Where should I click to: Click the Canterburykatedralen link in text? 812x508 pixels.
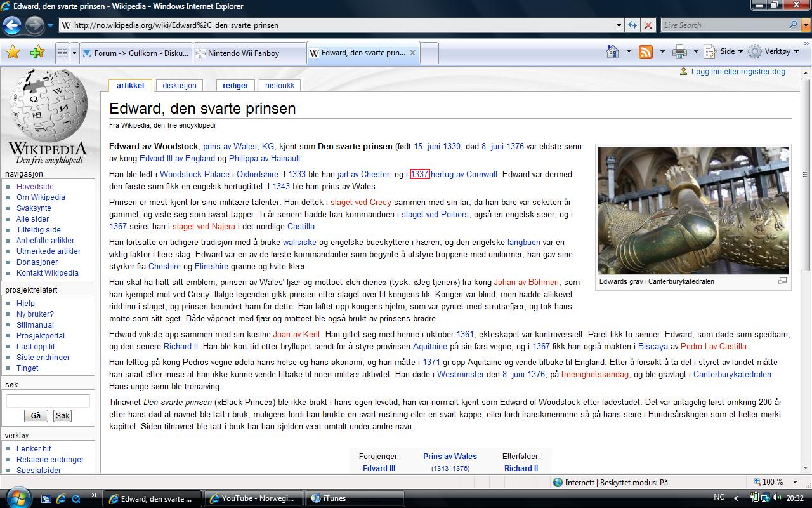(x=732, y=374)
